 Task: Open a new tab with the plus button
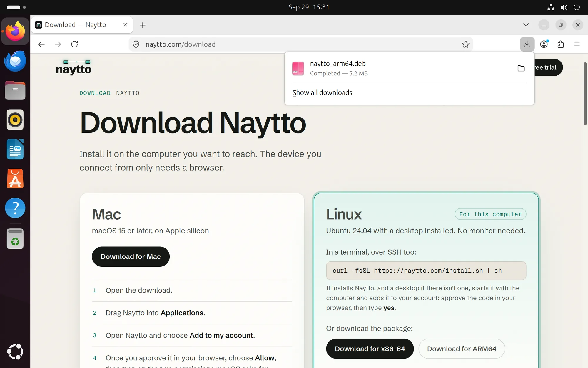pos(143,25)
